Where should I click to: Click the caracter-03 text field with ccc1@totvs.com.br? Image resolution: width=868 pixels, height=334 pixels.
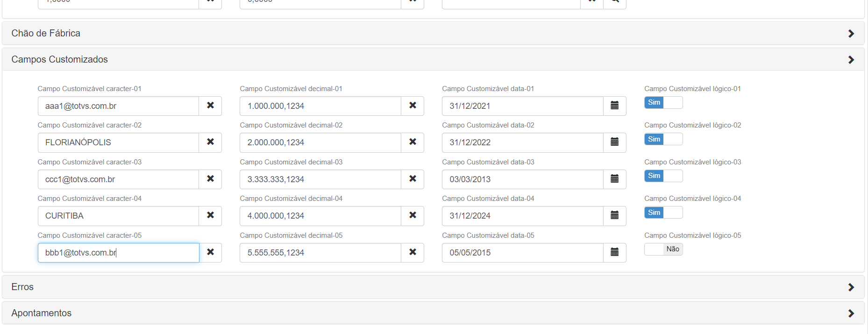118,179
